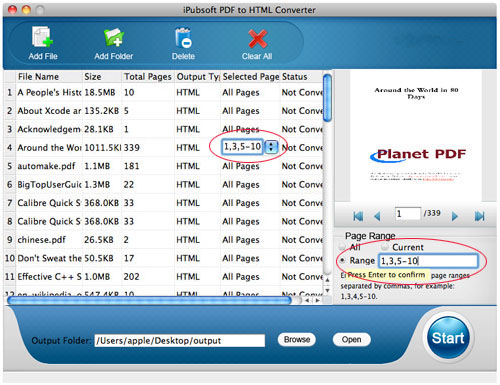Click Not Conve status for automake.pdf
500x385 pixels.
coord(302,166)
